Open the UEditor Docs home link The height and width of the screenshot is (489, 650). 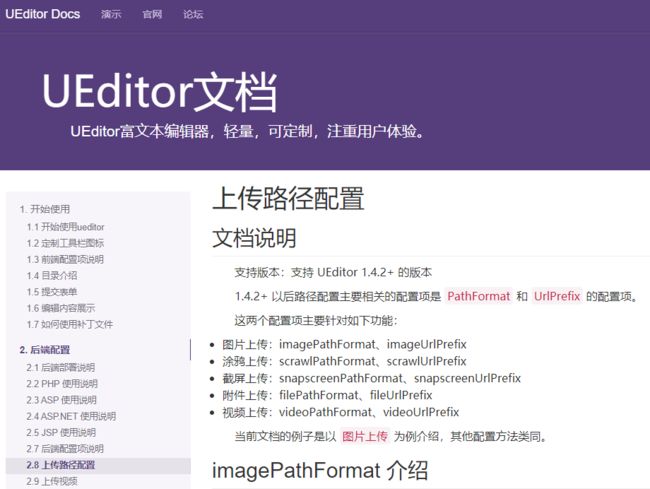(x=43, y=14)
